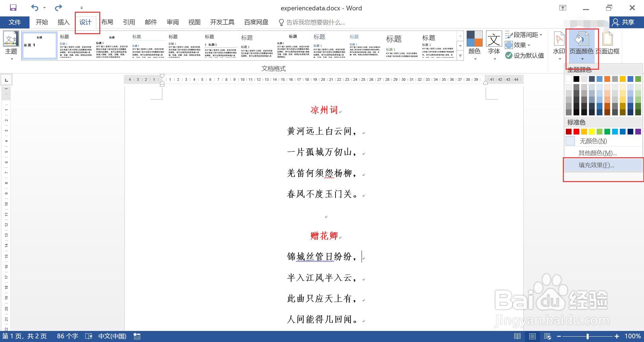
Task: Click the 86 个字 word count display
Action: (67, 336)
